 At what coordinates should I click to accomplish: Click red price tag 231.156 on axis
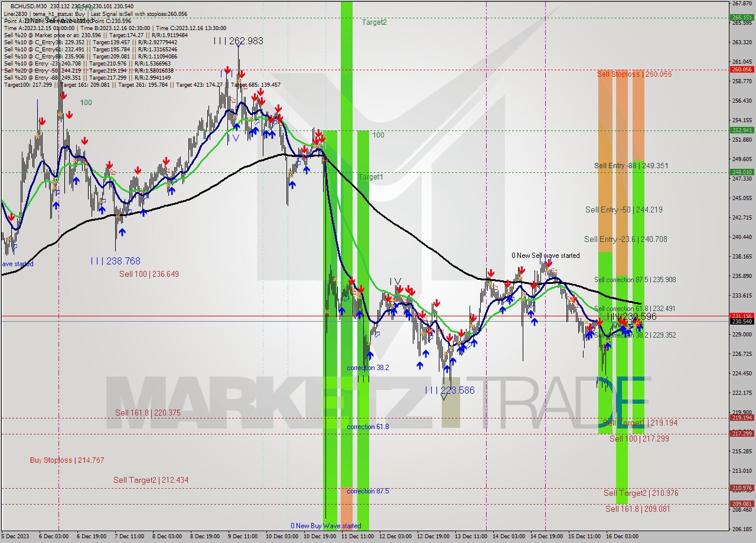(742, 316)
